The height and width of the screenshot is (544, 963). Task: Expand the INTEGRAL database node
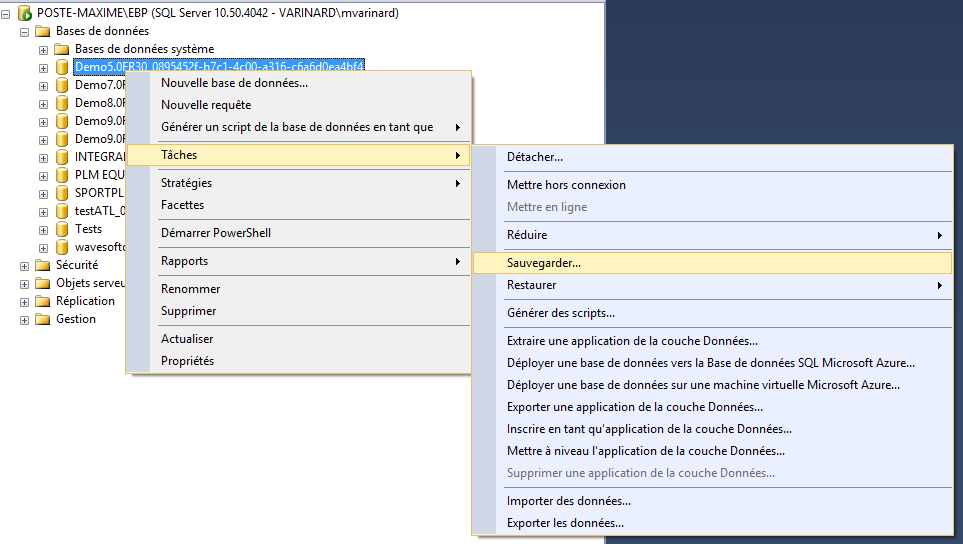(44, 158)
